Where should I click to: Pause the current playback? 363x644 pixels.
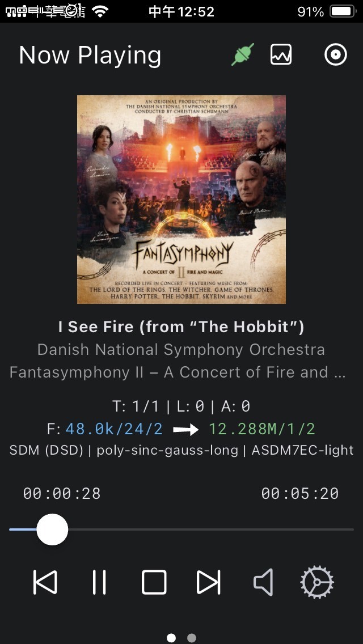[99, 582]
